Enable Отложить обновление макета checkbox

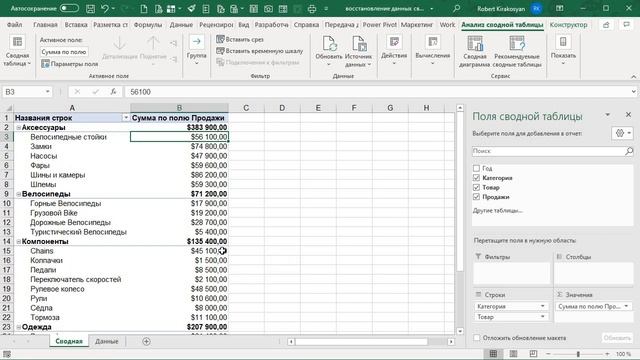tap(477, 338)
